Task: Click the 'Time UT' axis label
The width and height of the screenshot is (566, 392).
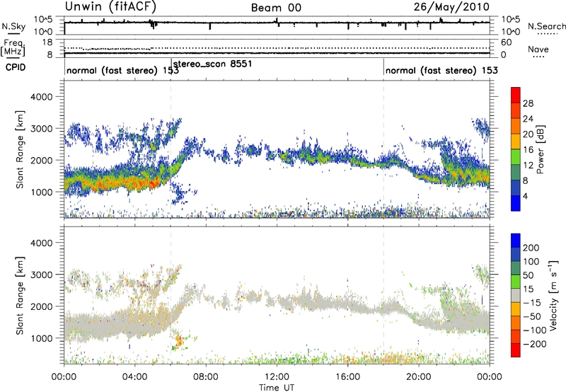Action: click(277, 388)
